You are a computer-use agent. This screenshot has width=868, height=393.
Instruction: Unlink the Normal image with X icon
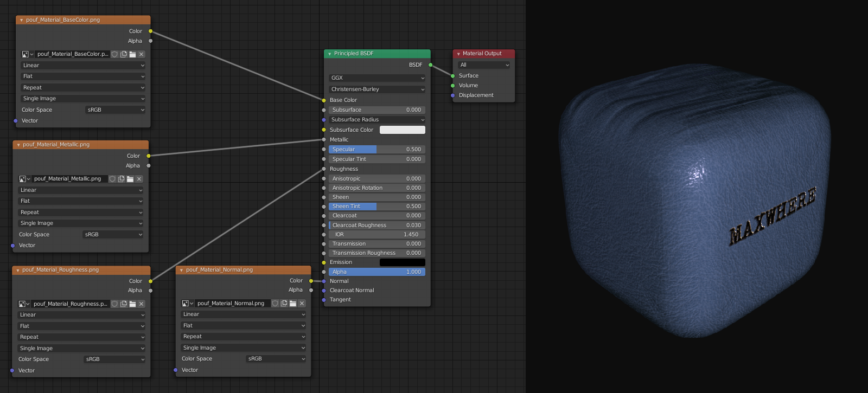[302, 304]
